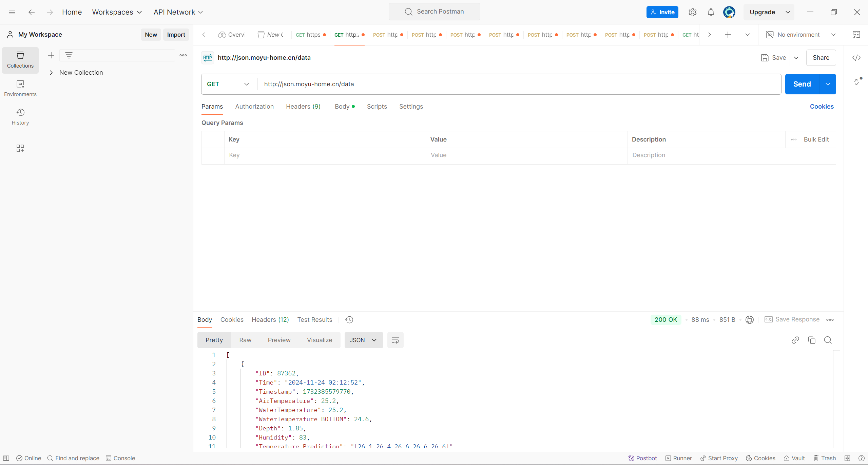The image size is (868, 465).
Task: Click the Invite button
Action: (662, 12)
